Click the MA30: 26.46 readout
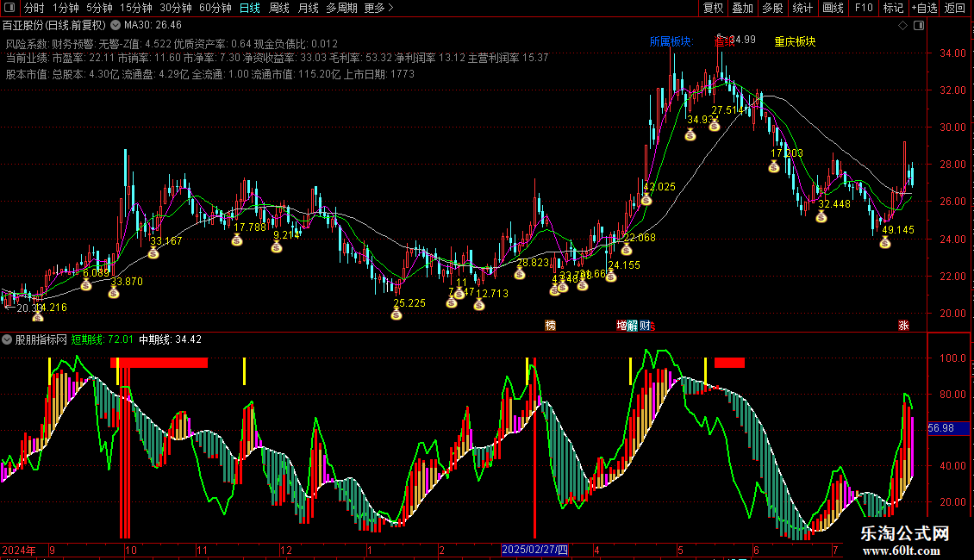 click(153, 26)
